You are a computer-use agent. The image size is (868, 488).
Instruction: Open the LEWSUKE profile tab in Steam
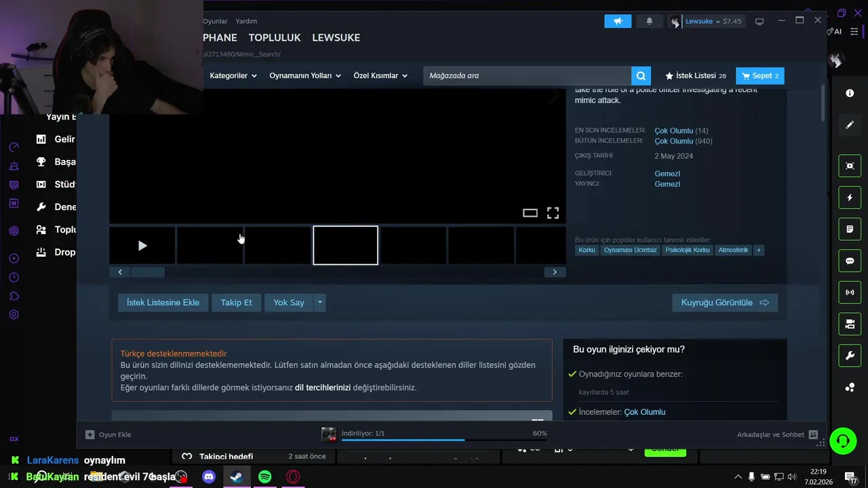coord(336,37)
